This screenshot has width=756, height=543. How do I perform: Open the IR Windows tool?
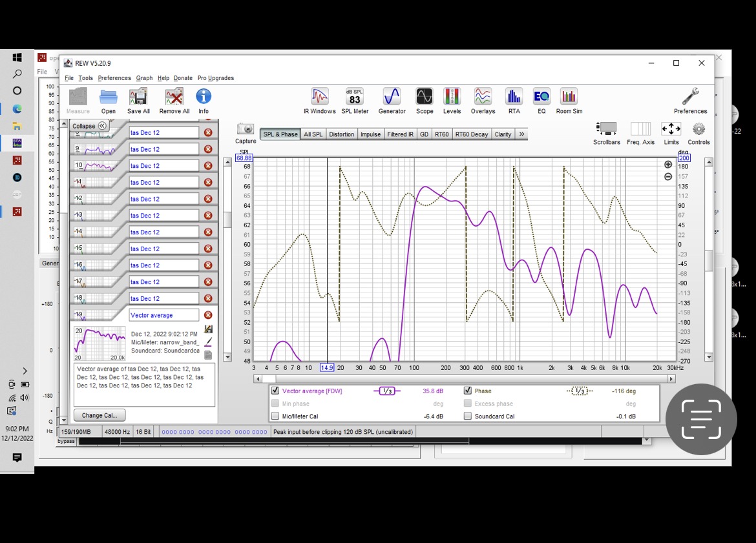pos(319,101)
